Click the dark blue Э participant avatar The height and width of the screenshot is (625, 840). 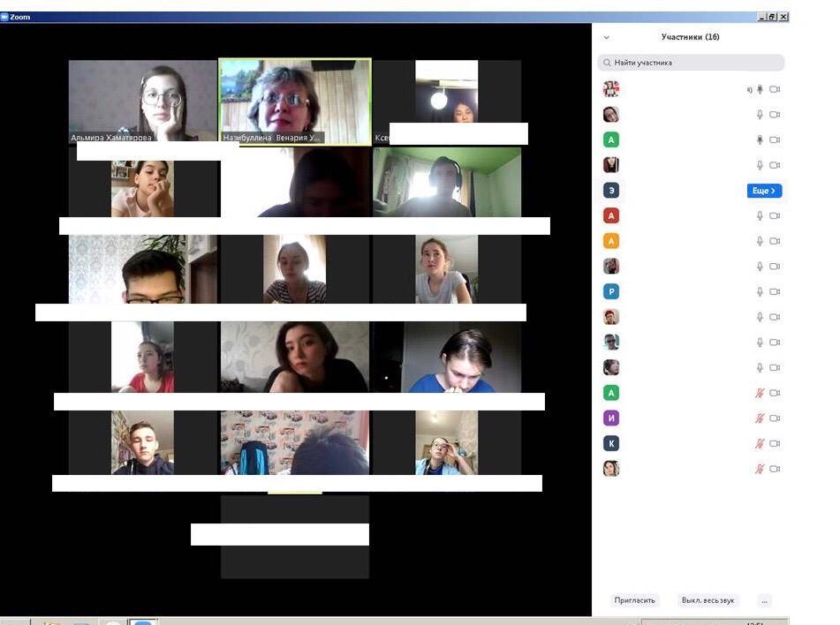click(611, 191)
